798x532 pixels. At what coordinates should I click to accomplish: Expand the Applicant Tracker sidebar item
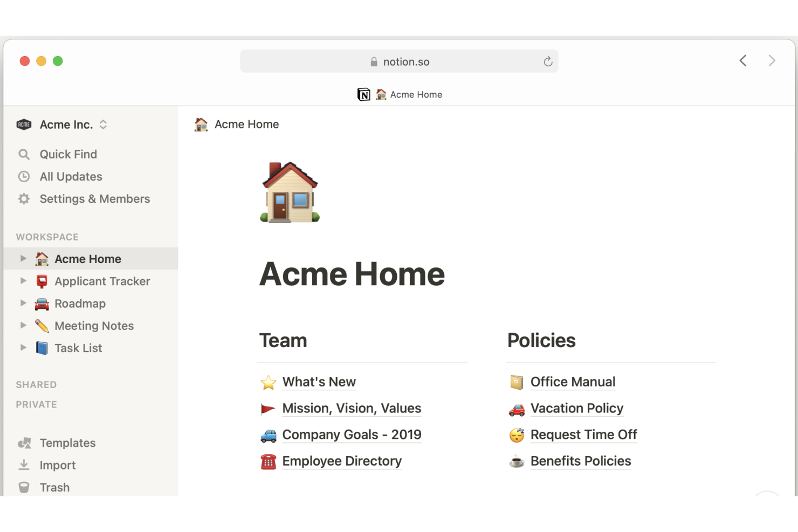pyautogui.click(x=23, y=281)
